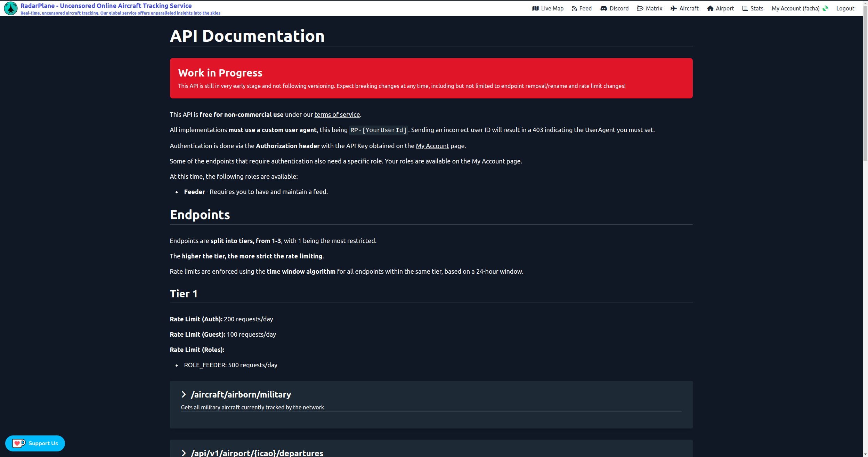Click 'Rate Limit (Guest):' line
The height and width of the screenshot is (457, 868).
tap(223, 334)
